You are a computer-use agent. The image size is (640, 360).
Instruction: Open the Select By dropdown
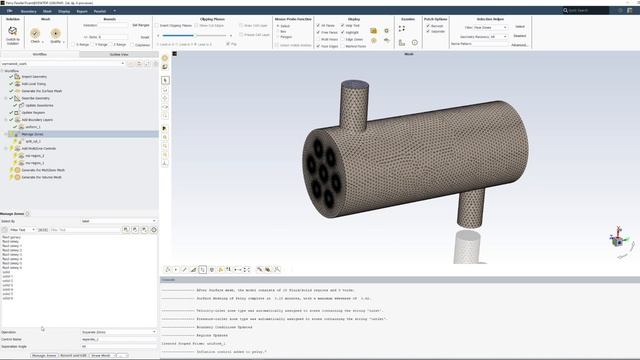tap(118, 221)
